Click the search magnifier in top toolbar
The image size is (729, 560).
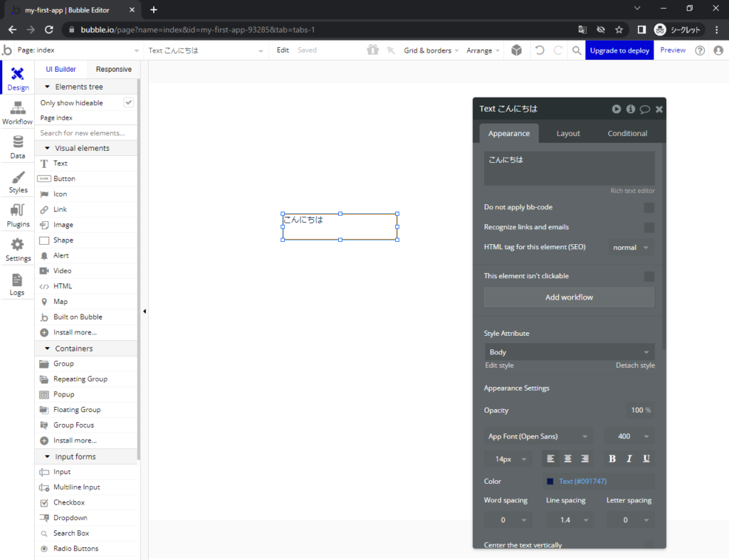point(576,51)
